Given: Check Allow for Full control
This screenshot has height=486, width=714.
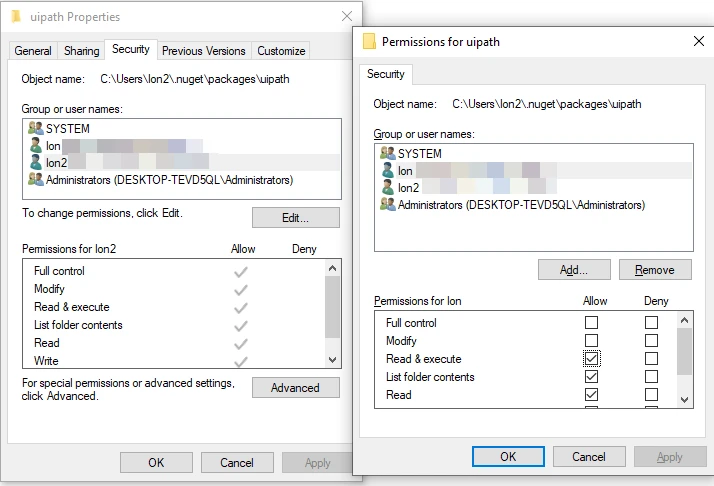Looking at the screenshot, I should click(x=591, y=322).
